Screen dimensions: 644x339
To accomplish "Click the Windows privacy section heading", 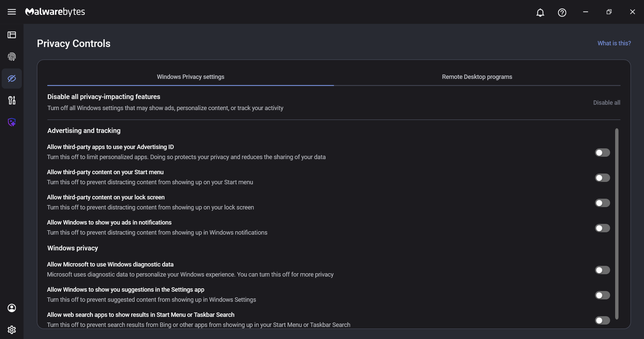I will [72, 248].
